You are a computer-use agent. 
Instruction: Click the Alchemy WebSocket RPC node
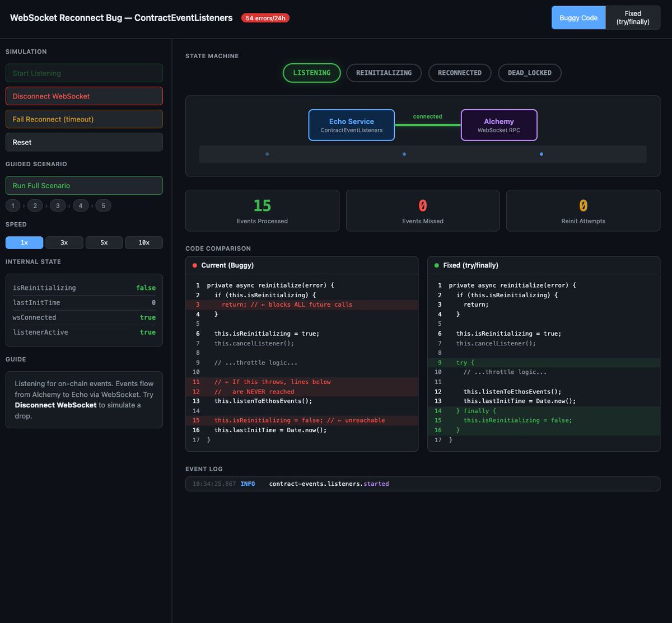click(499, 125)
